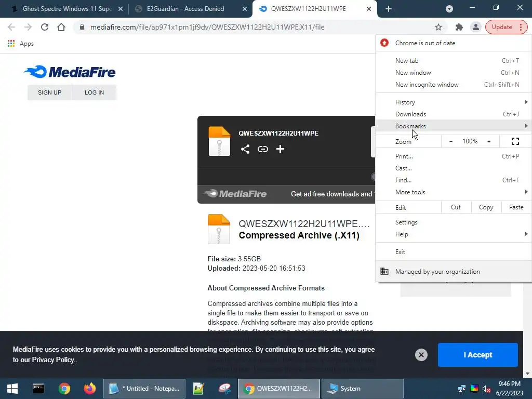Bookmark this page with the star icon
The width and height of the screenshot is (532, 399).
point(438,27)
